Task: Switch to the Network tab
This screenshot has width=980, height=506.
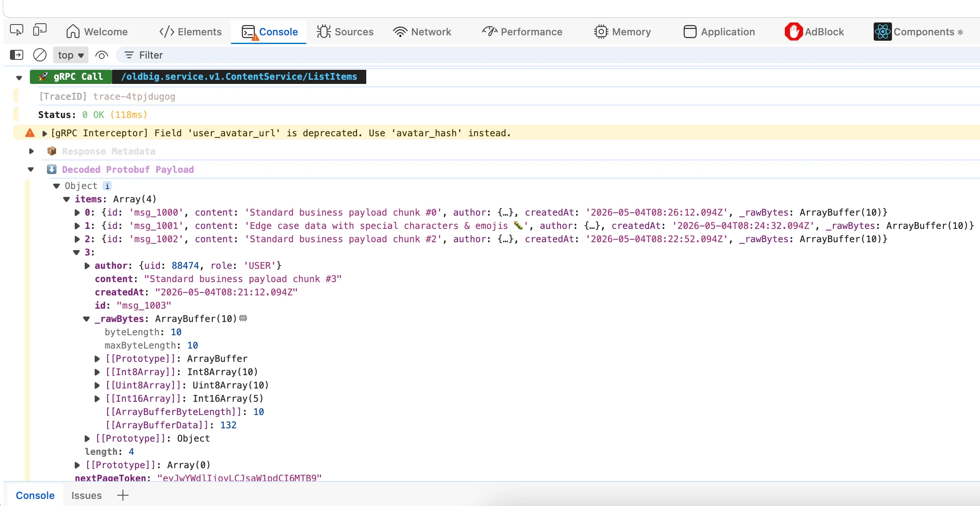Action: (x=422, y=32)
